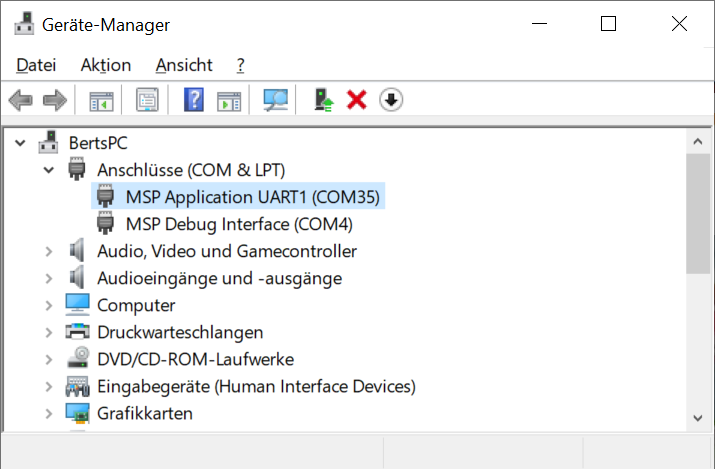Select the Audioeingänge und -ausgänge label
Screen dimensions: 715x469
click(x=219, y=278)
